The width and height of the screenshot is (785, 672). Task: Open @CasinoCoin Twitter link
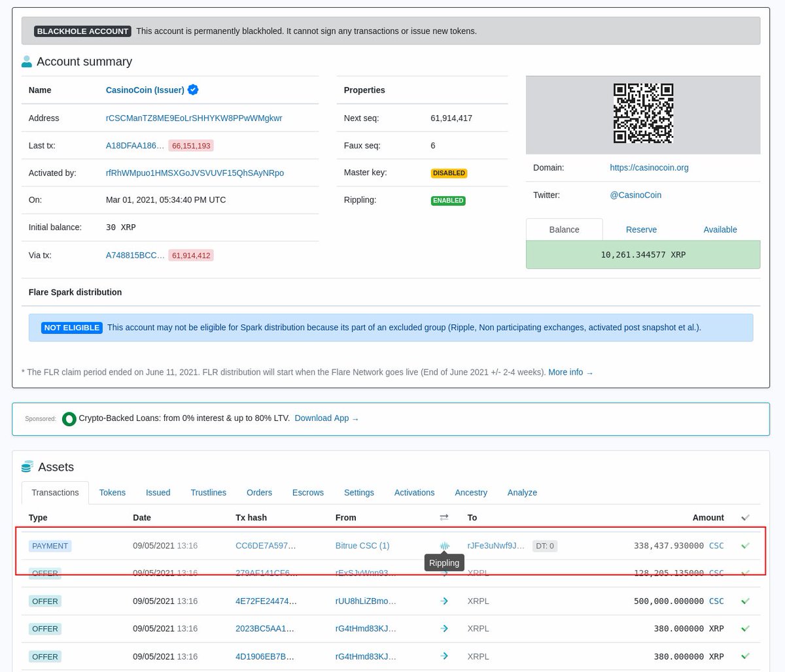click(635, 195)
